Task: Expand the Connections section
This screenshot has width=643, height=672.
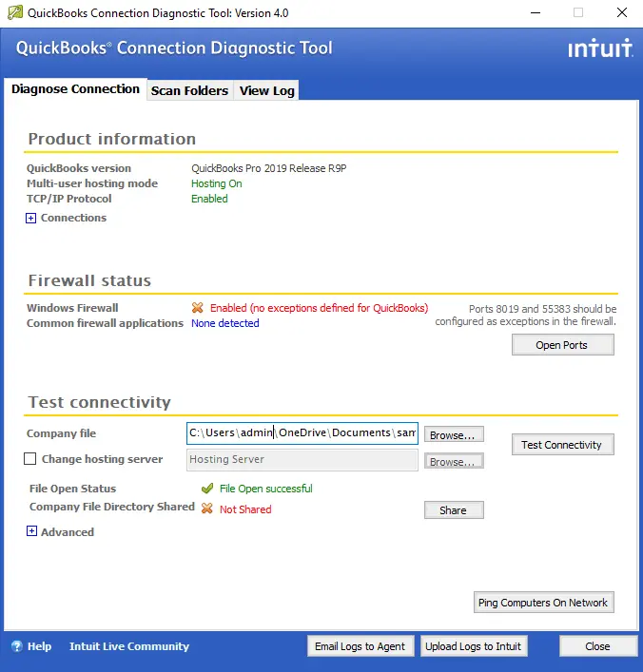Action: (30, 219)
